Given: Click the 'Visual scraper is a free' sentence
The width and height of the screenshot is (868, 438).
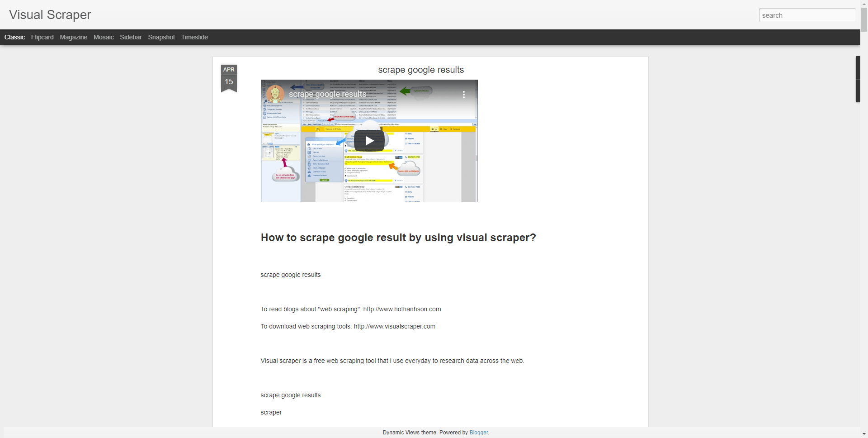Looking at the screenshot, I should tap(392, 361).
